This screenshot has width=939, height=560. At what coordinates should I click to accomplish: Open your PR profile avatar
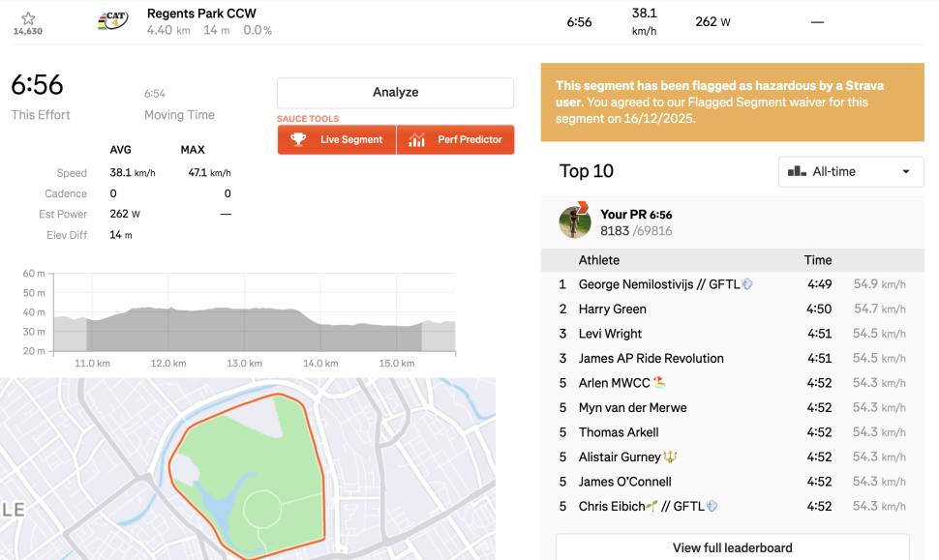point(574,221)
